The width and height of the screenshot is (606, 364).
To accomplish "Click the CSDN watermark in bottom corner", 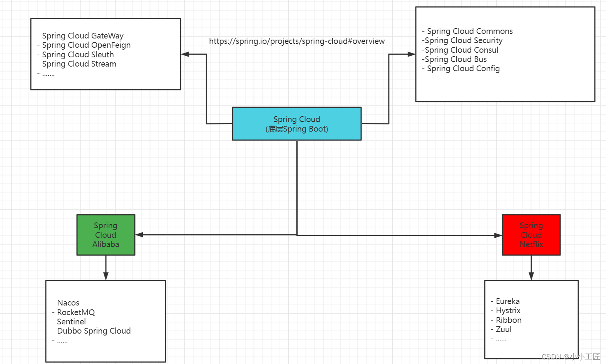I will pyautogui.click(x=570, y=357).
